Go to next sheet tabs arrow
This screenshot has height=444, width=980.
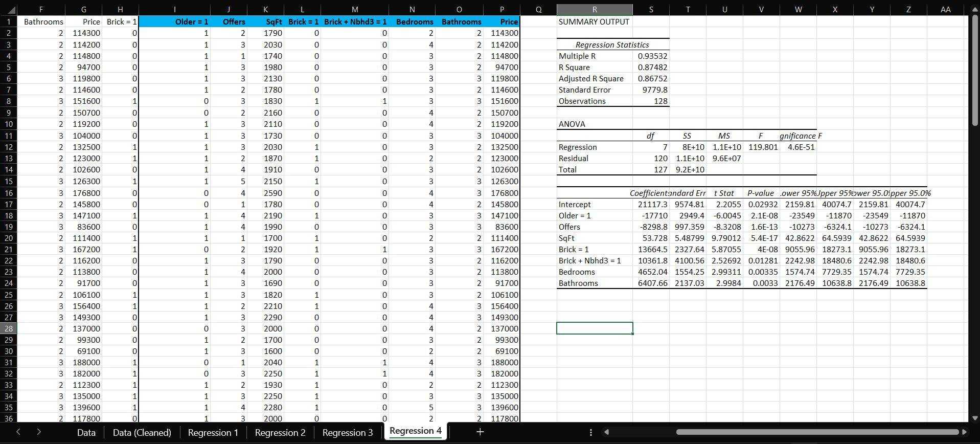pos(39,432)
